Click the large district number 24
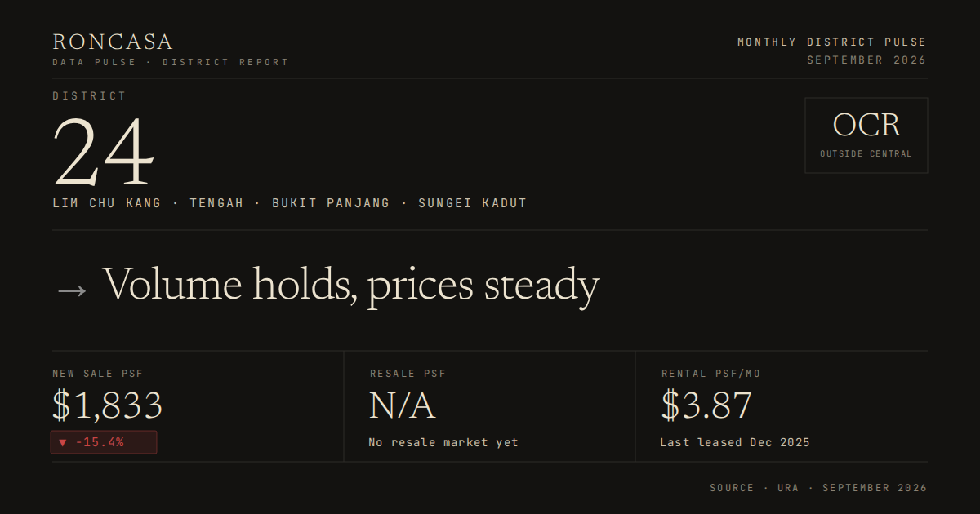The height and width of the screenshot is (514, 980). click(104, 153)
